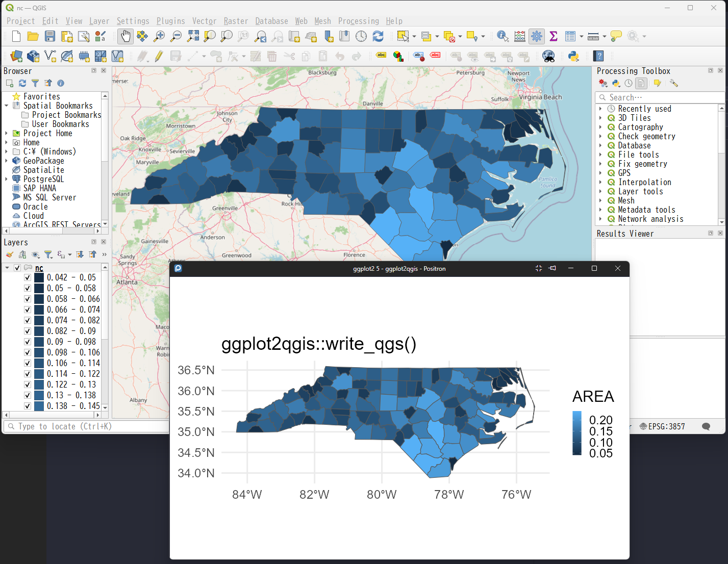Viewport: 728px width, 564px height.
Task: Uncheck the 0.098 - 0.106 legend class
Action: point(28,352)
